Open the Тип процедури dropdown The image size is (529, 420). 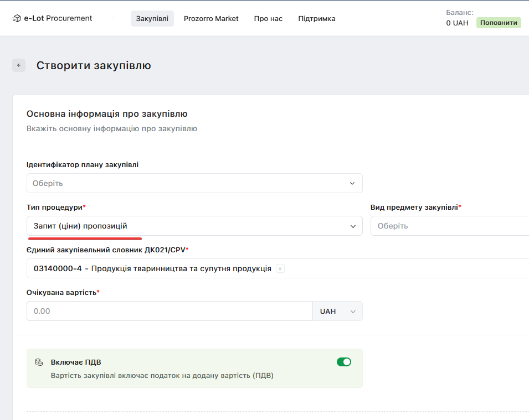click(194, 226)
